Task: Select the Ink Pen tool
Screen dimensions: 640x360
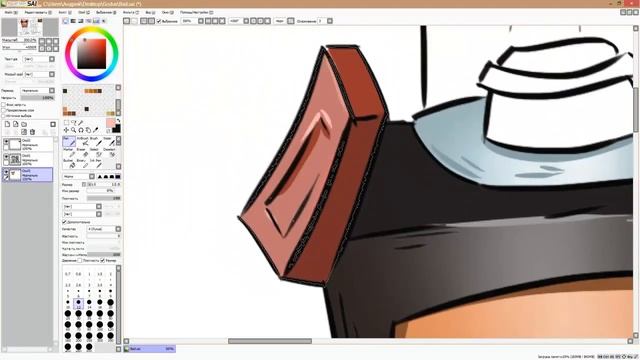Action: (97, 163)
